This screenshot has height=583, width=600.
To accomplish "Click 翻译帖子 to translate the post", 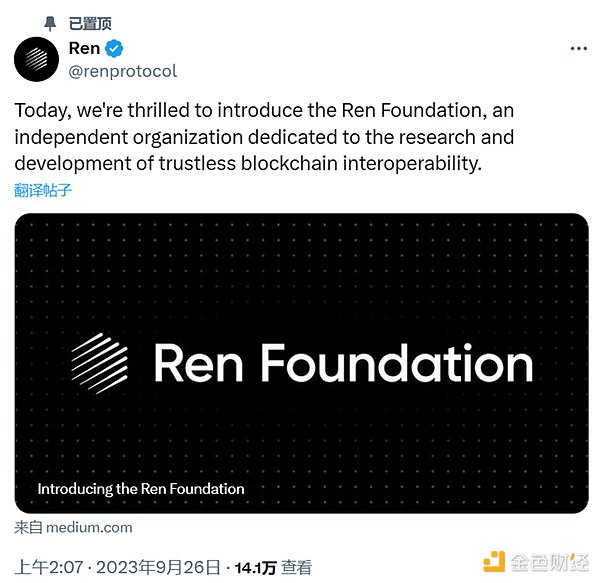I will coord(43,190).
